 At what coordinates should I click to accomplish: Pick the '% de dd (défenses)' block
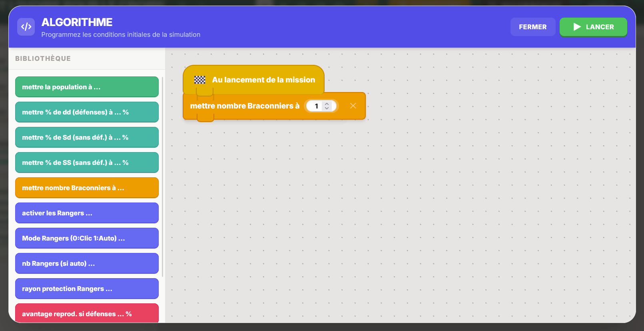pyautogui.click(x=87, y=112)
